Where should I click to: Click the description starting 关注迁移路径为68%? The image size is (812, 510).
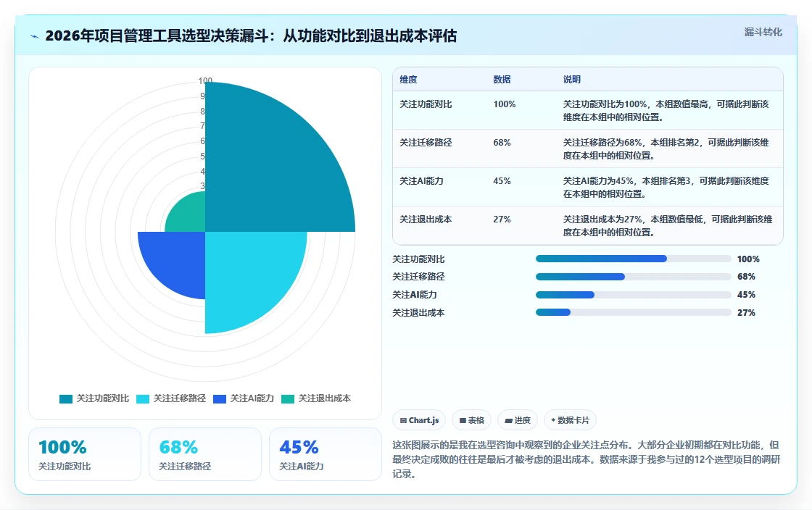tap(666, 149)
